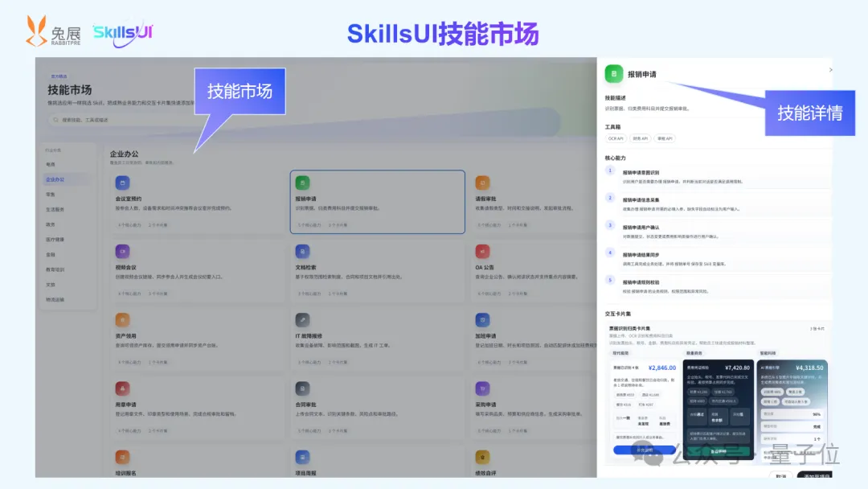The width and height of the screenshot is (868, 489).
Task: Click the search magnifier icon in 技能市场
Action: [55, 120]
